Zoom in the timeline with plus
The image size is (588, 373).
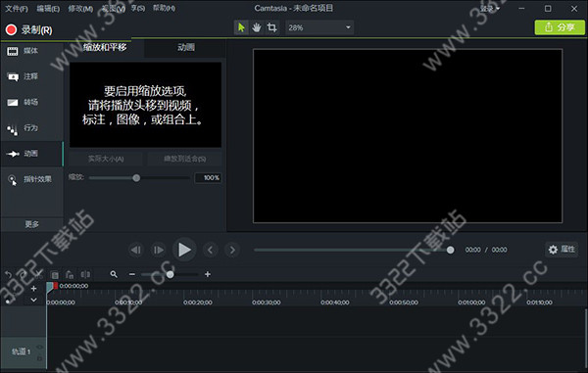point(208,274)
